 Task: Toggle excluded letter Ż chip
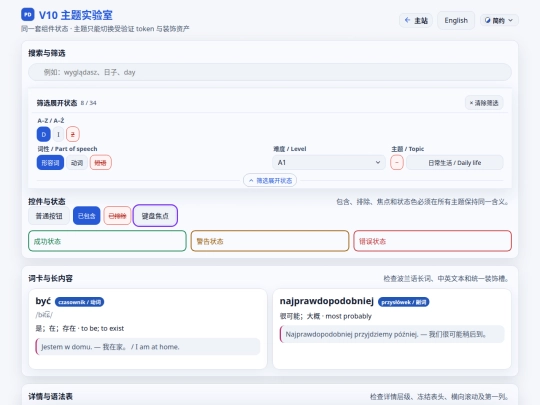click(73, 134)
